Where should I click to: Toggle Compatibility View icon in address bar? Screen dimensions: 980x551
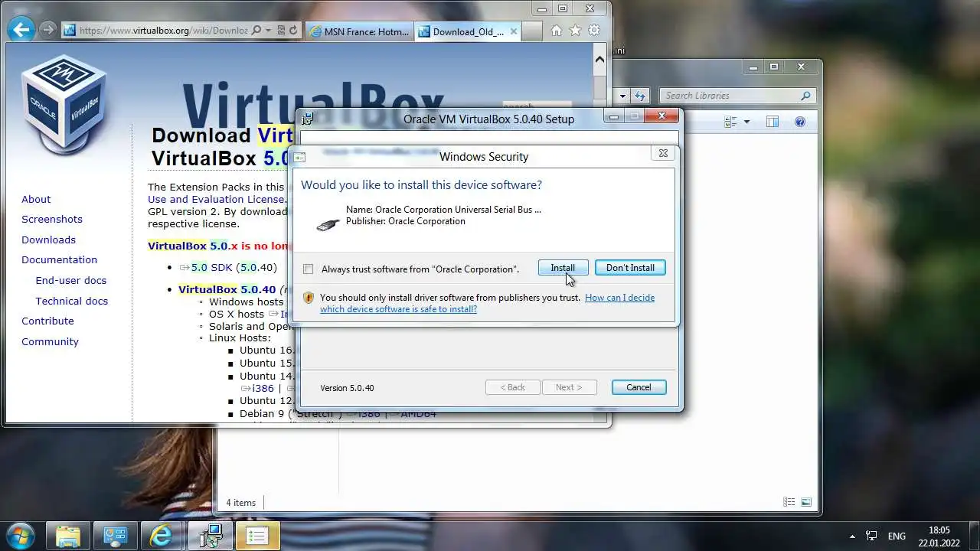[x=281, y=31]
